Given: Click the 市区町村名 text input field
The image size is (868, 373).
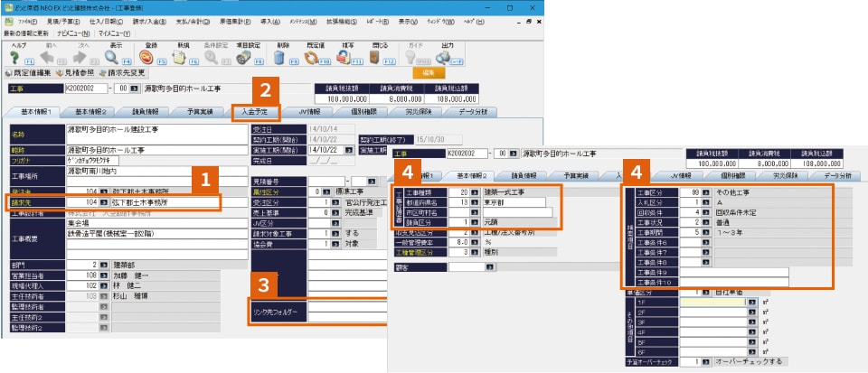Looking at the screenshot, I should pos(517,212).
